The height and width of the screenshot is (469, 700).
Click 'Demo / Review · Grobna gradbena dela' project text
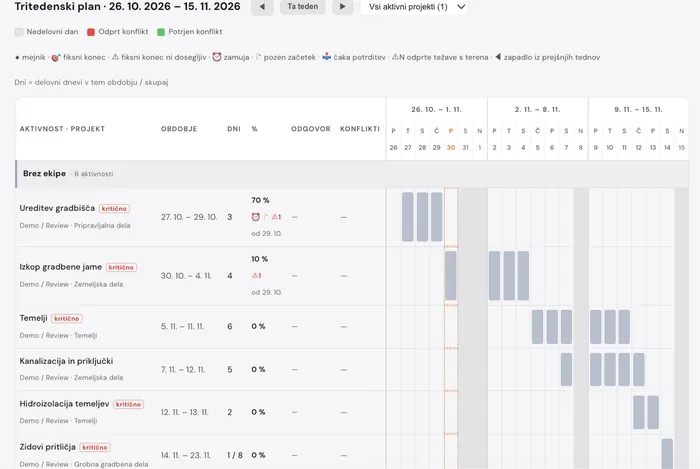[x=84, y=464]
